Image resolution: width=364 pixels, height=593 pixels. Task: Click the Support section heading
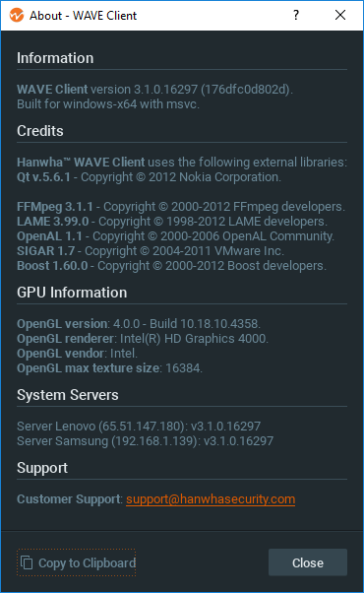click(42, 468)
